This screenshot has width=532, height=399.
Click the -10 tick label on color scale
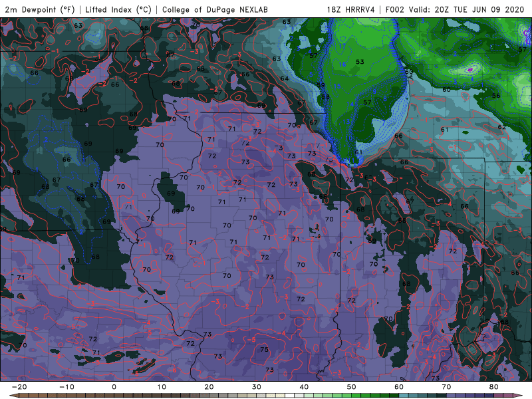[66, 387]
